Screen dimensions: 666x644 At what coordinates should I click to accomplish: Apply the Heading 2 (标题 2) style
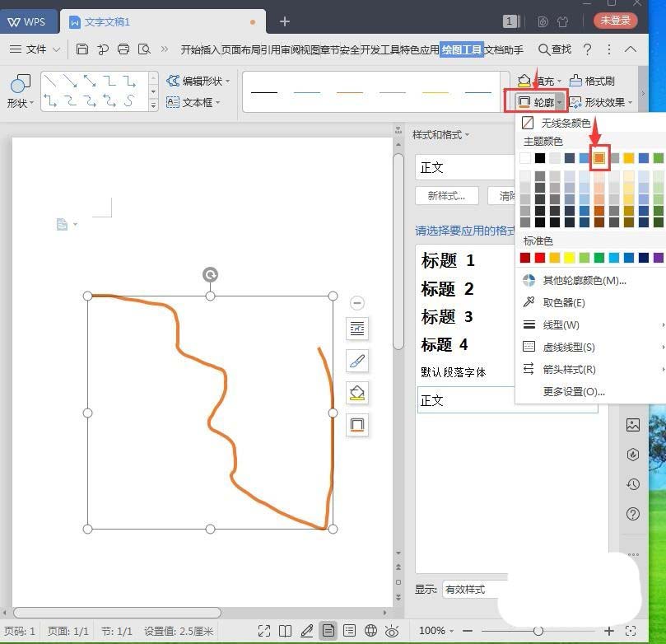tap(447, 289)
